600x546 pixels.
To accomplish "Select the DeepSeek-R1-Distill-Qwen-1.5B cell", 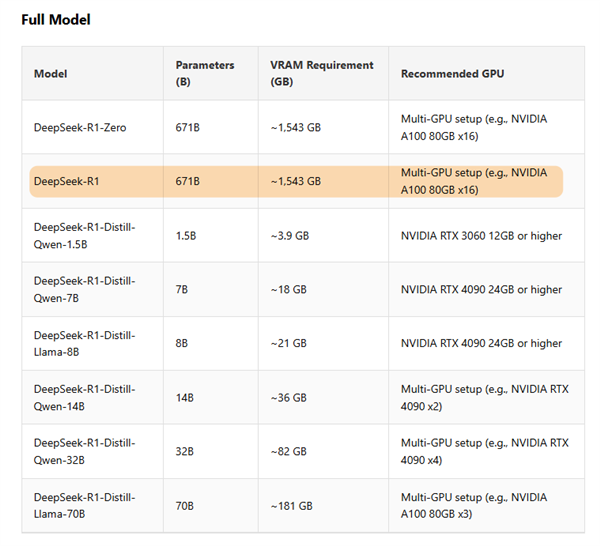I will point(85,235).
